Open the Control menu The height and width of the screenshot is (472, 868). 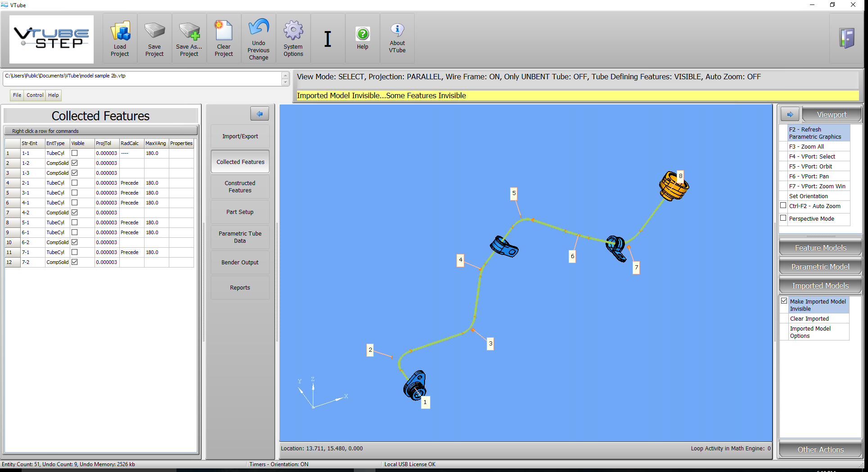point(35,95)
